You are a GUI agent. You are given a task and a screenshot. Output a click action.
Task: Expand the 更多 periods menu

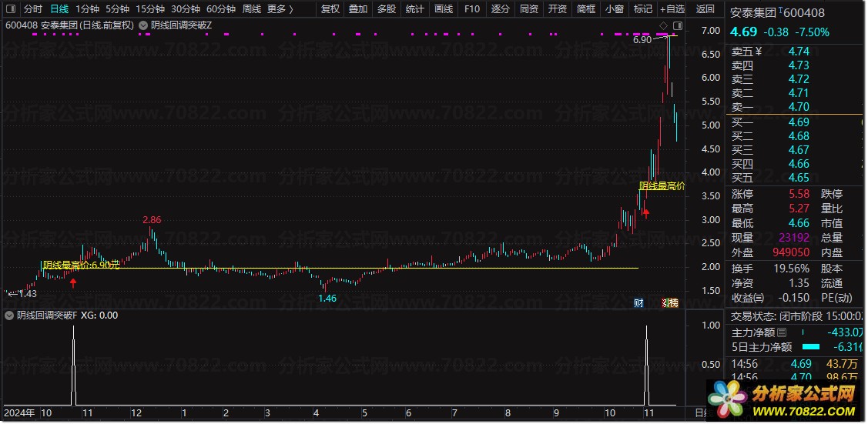[277, 9]
